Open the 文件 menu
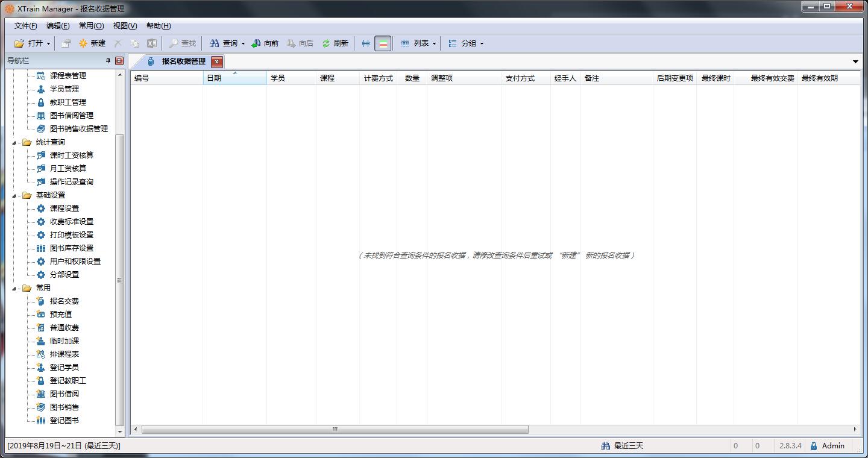 (25, 26)
